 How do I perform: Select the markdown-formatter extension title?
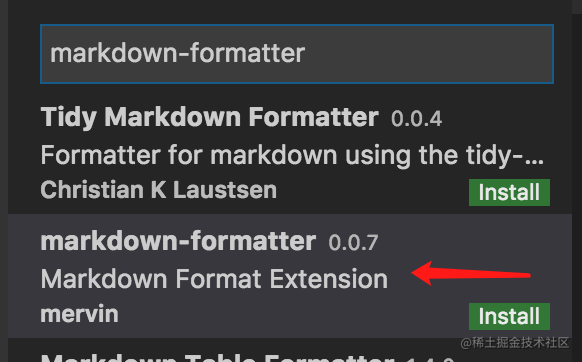(x=178, y=241)
